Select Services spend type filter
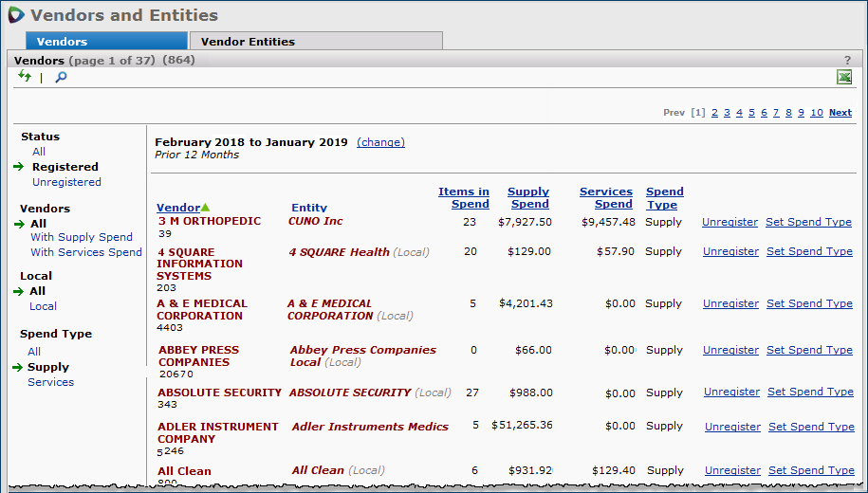Viewport: 868px width, 493px height. tap(50, 382)
